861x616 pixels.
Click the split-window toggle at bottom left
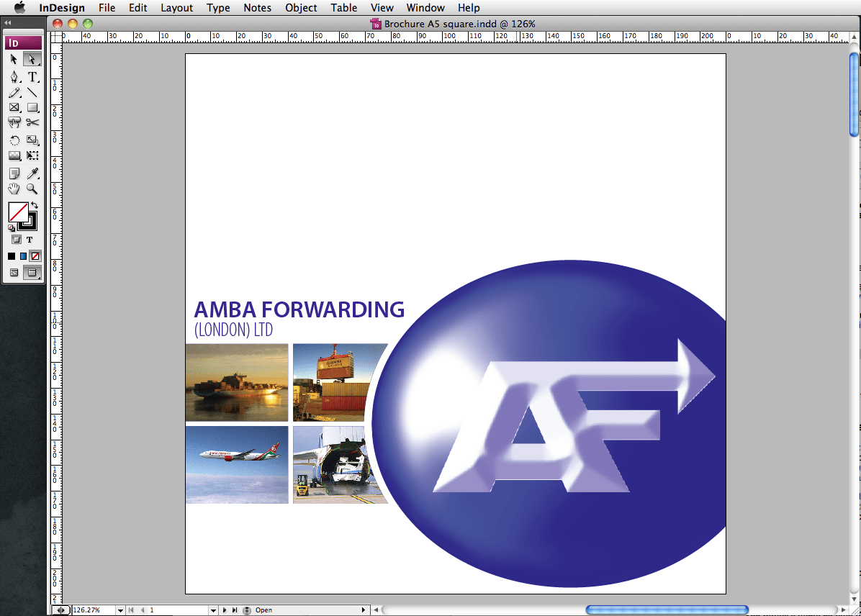click(x=61, y=610)
